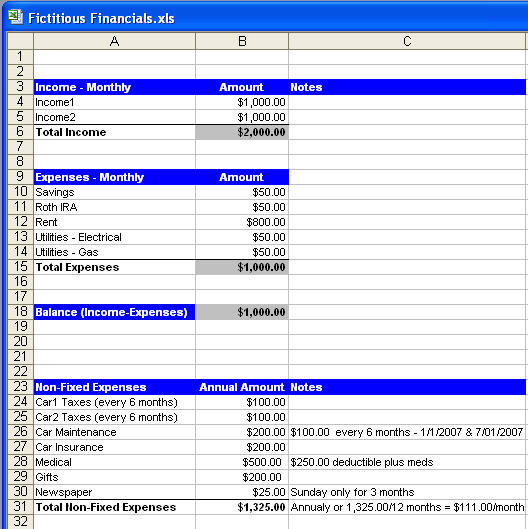Select Income2 amount $1,000.00 cell
Image resolution: width=528 pixels, height=529 pixels.
[242, 117]
